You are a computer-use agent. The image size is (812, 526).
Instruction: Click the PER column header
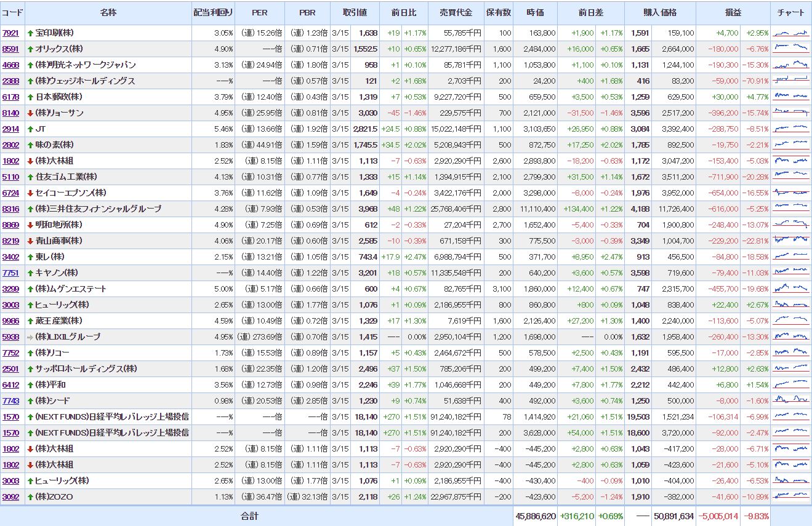click(x=260, y=13)
